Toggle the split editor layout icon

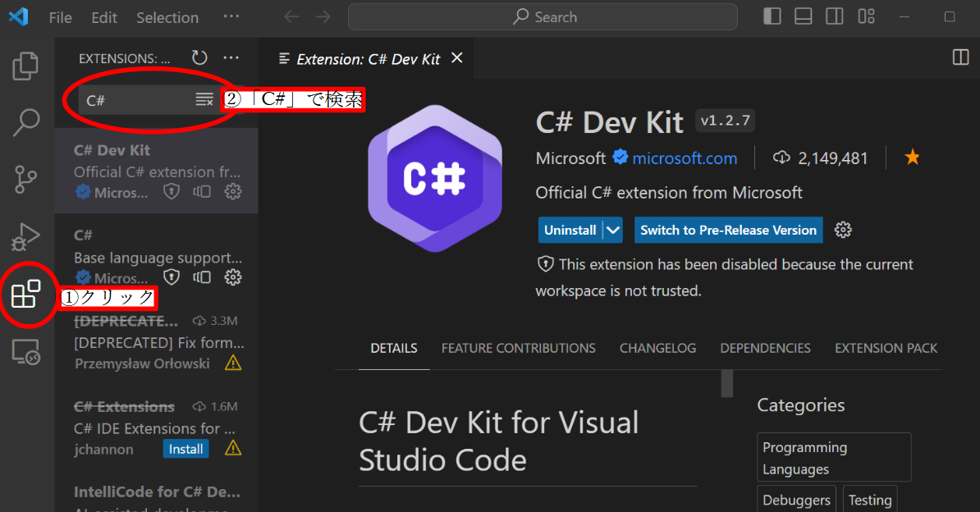click(x=834, y=16)
